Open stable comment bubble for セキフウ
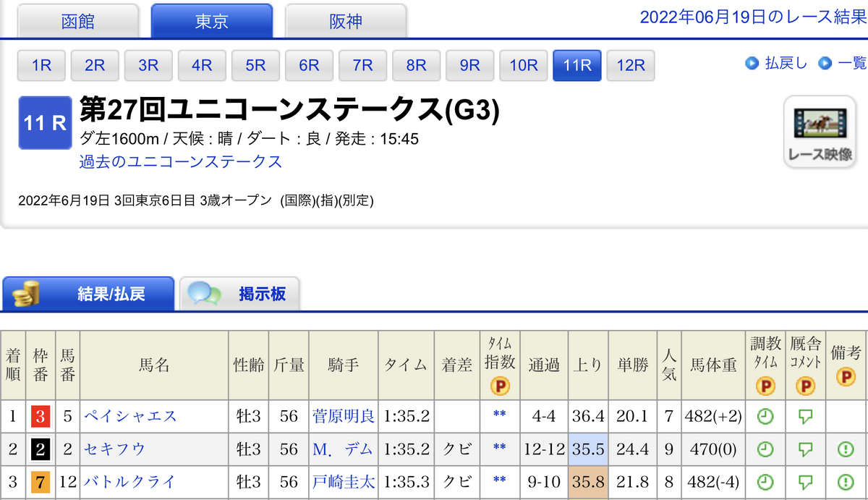This screenshot has width=868, height=500. [805, 450]
